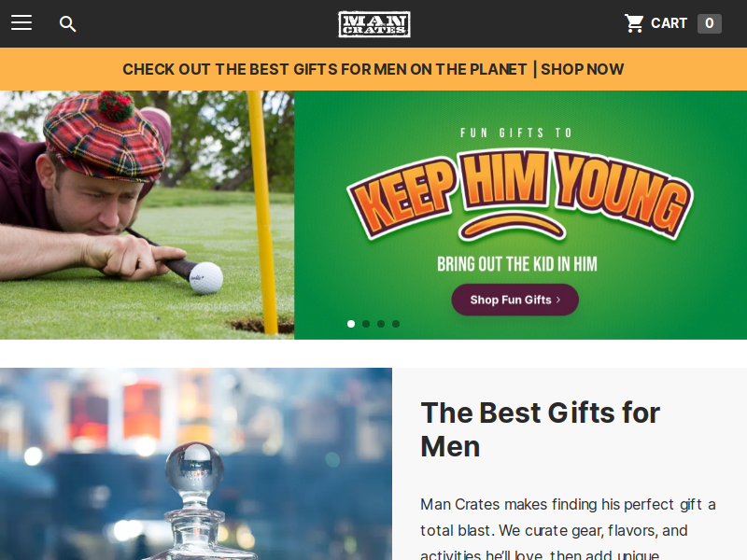Open the golfer hero photo

[148, 215]
